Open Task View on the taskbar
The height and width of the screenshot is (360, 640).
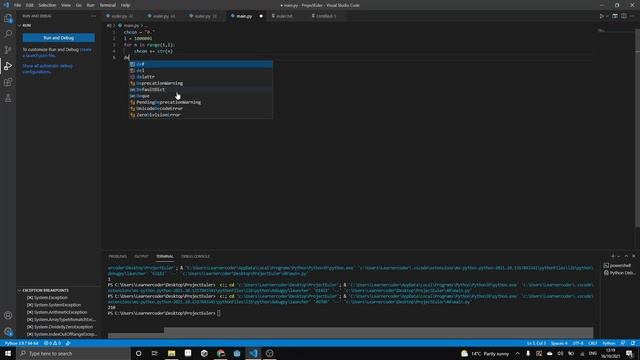click(x=155, y=353)
